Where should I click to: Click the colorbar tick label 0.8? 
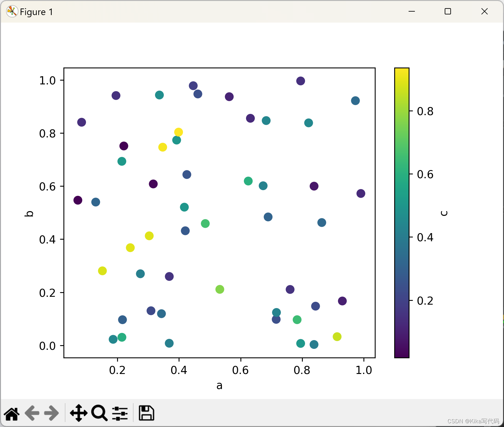(425, 111)
